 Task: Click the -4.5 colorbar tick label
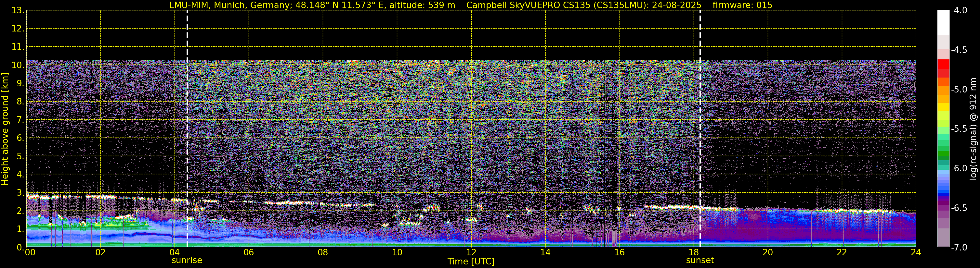[959, 50]
